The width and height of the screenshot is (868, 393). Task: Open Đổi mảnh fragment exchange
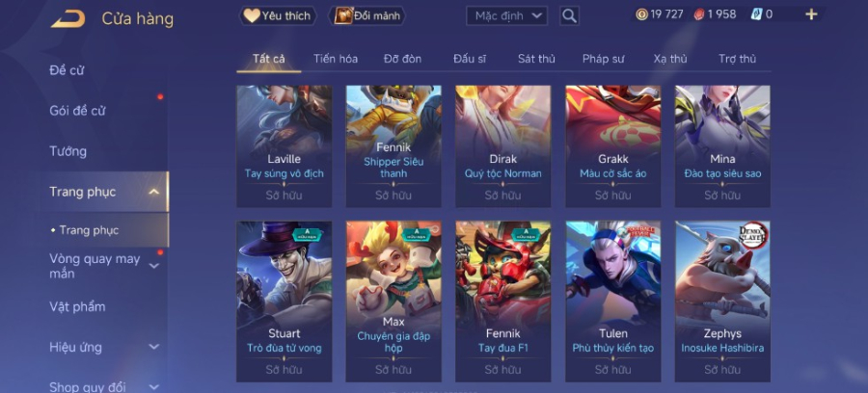(x=367, y=16)
